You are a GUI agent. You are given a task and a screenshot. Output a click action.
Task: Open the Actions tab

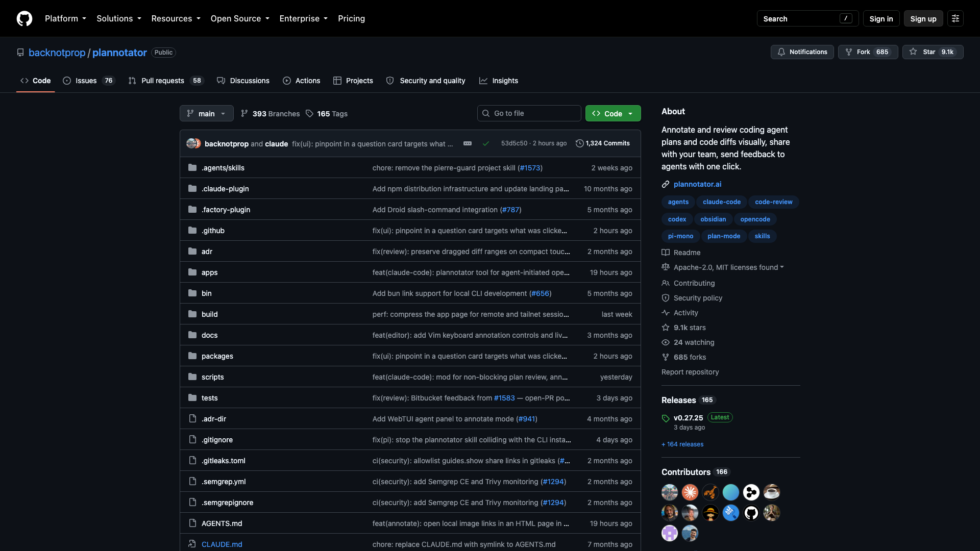[302, 81]
